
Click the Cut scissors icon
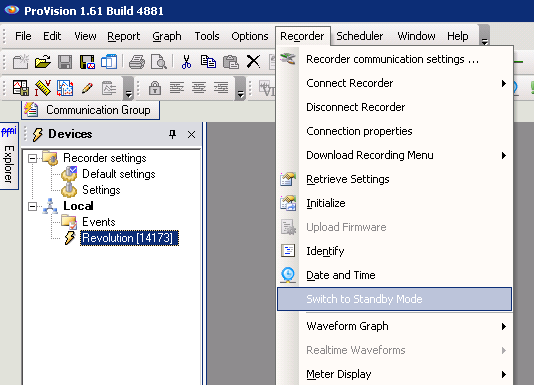186,62
